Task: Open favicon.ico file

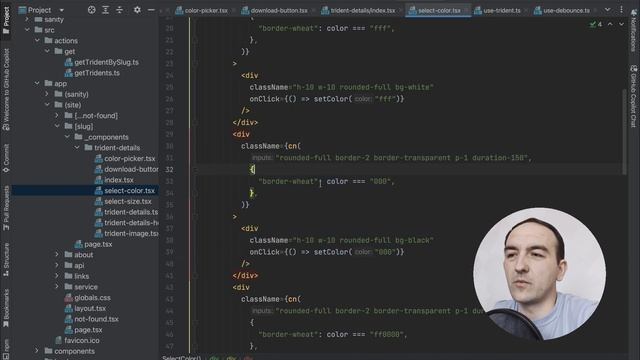Action: [77, 340]
